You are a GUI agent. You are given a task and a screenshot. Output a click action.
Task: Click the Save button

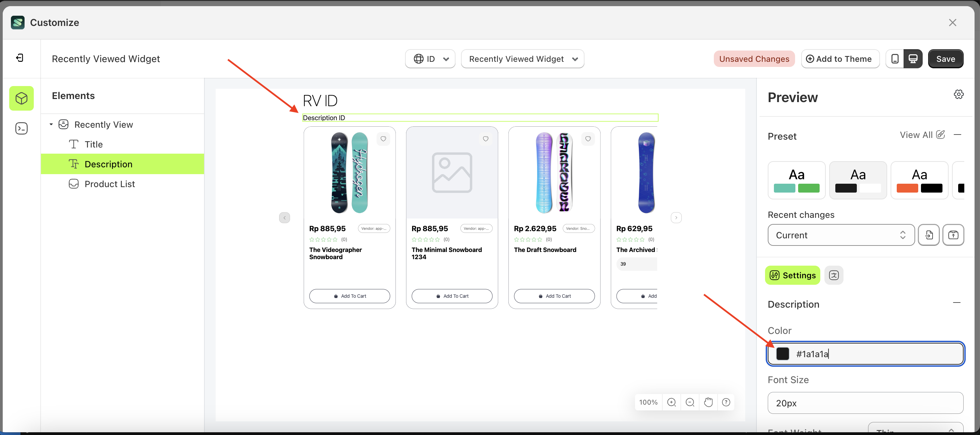click(x=946, y=59)
